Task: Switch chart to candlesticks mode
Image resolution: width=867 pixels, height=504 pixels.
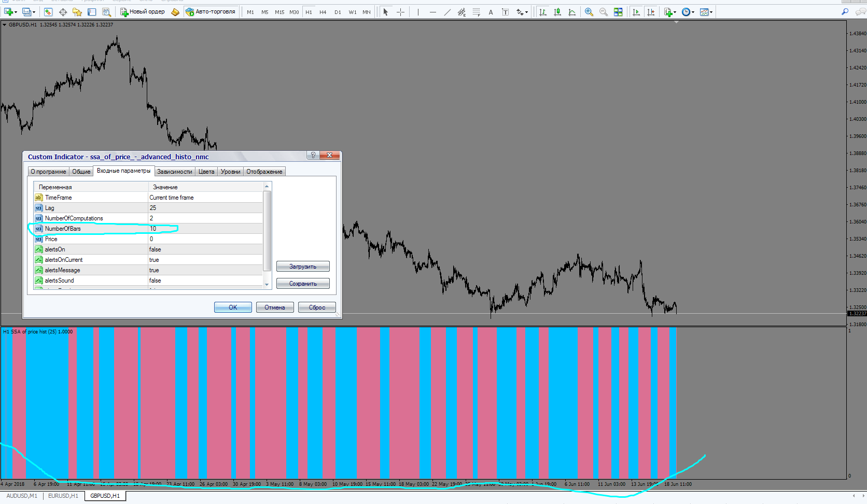Action: 557,12
